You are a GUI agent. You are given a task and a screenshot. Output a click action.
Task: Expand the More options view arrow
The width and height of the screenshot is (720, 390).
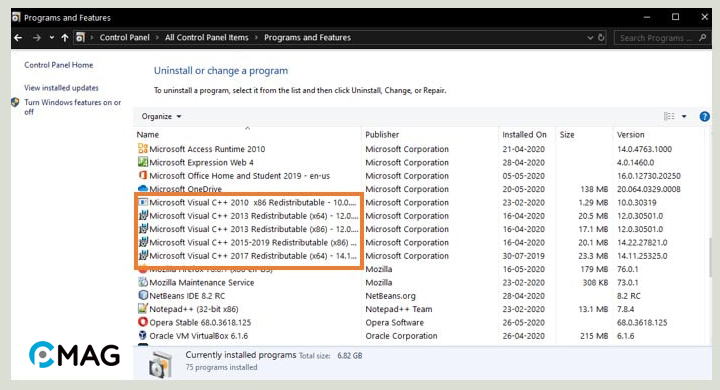pyautogui.click(x=684, y=117)
